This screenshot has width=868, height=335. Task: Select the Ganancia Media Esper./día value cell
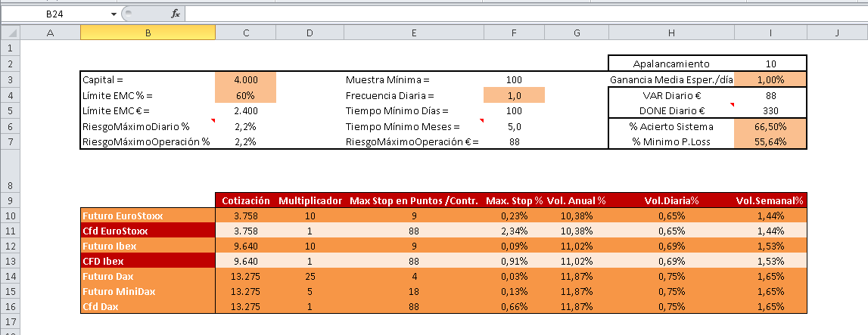click(770, 79)
